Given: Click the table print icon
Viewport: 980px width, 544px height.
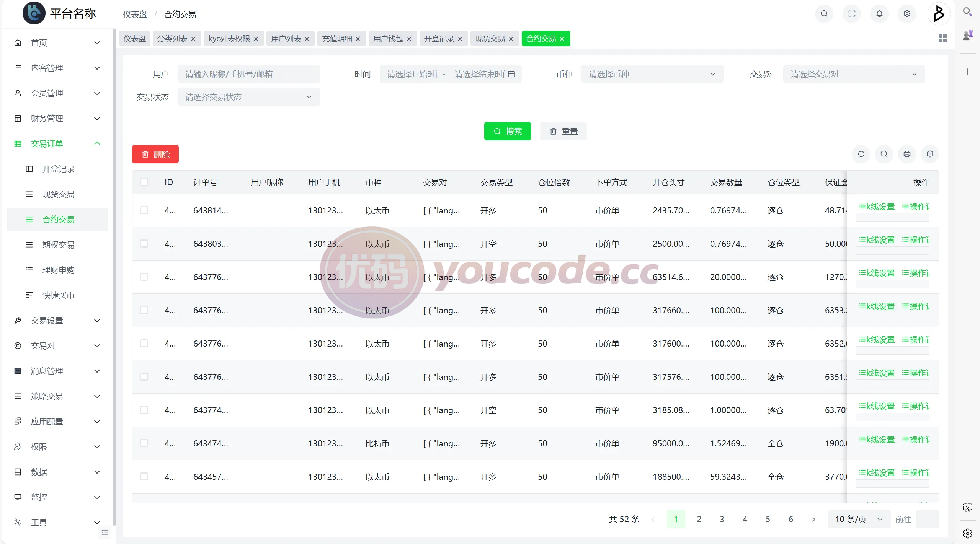Looking at the screenshot, I should (x=907, y=154).
